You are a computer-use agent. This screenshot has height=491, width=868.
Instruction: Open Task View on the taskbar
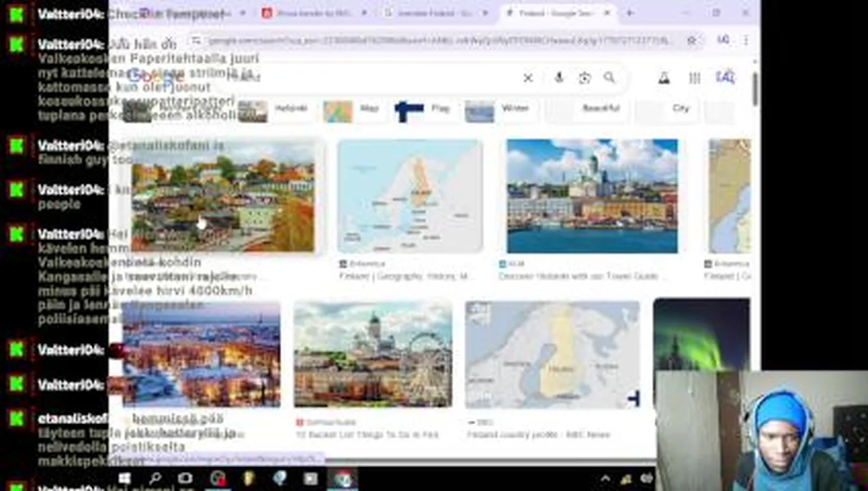tap(186, 479)
